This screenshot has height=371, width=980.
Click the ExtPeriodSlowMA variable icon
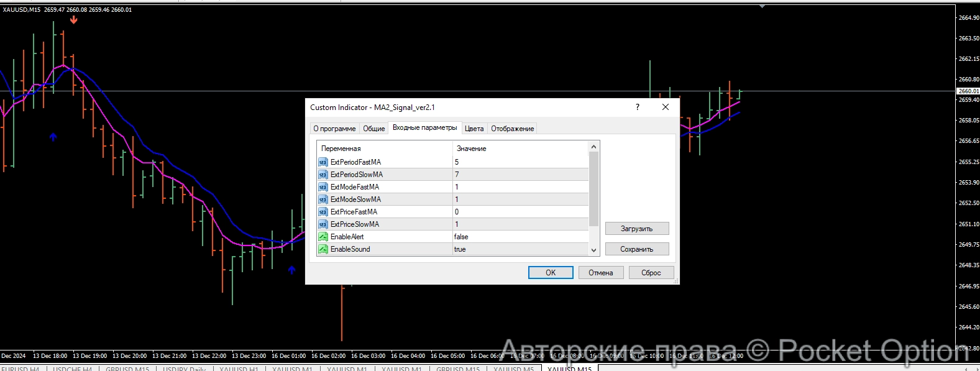323,175
